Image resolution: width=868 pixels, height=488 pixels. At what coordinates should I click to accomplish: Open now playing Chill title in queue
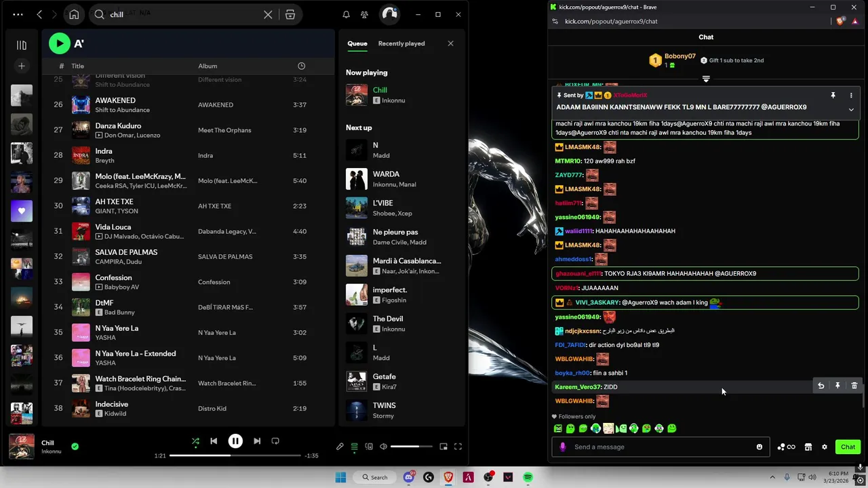[380, 90]
